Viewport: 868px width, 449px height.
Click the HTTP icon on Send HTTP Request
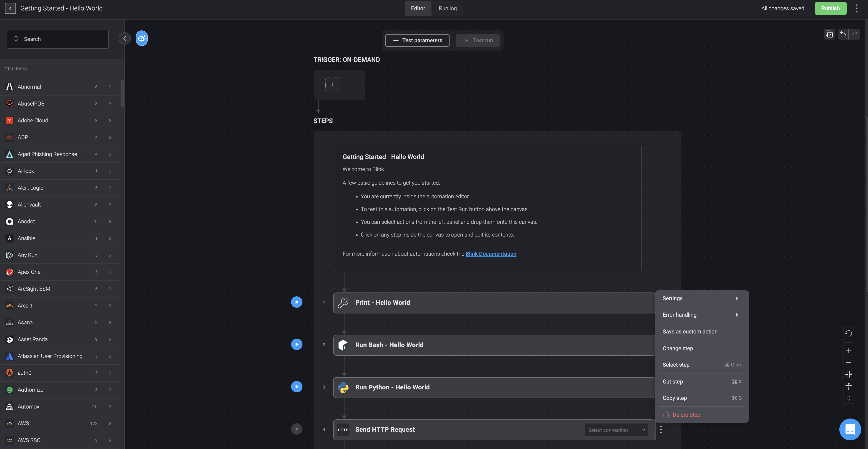tap(343, 430)
